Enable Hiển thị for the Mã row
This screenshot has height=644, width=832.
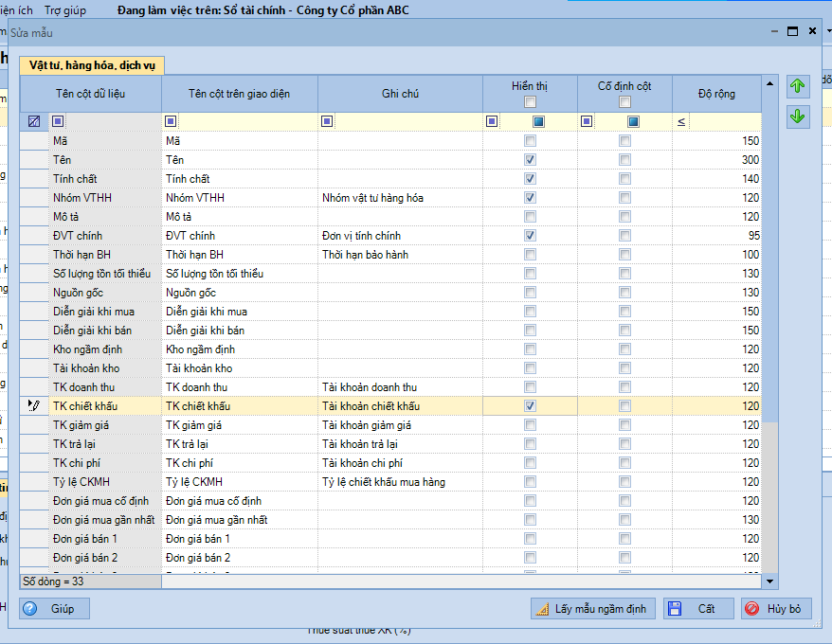[x=530, y=140]
